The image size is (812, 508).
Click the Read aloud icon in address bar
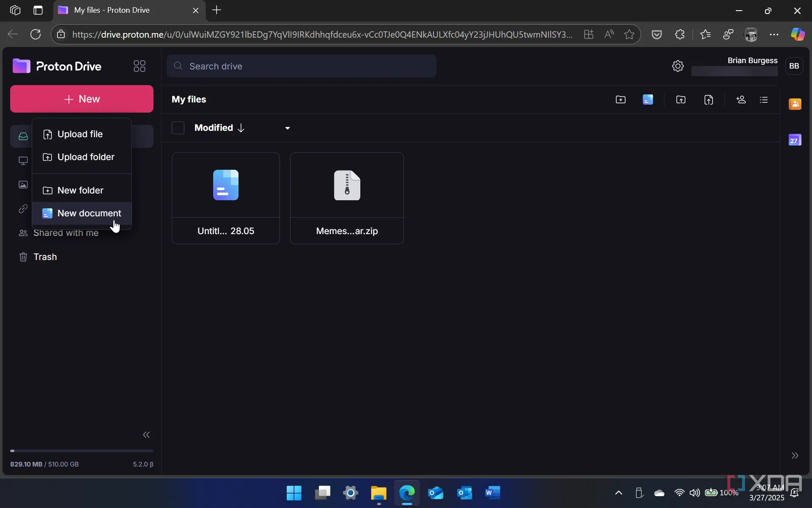pos(609,34)
